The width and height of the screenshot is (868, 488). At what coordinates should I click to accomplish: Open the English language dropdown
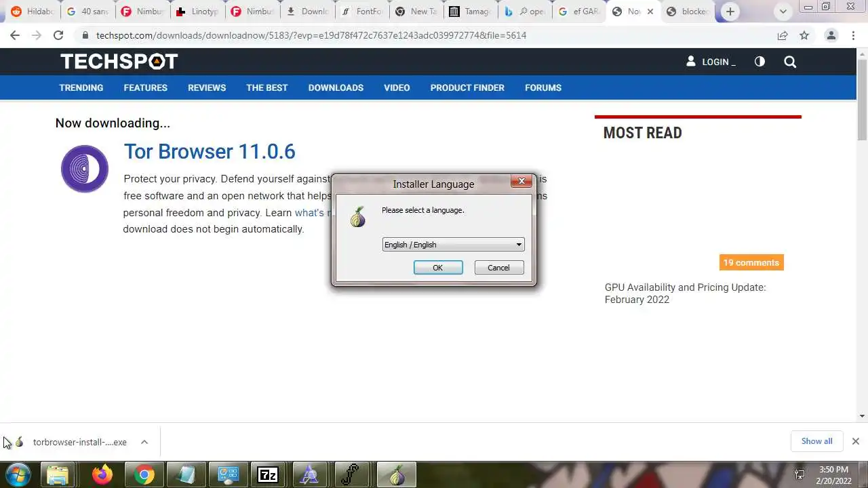453,245
